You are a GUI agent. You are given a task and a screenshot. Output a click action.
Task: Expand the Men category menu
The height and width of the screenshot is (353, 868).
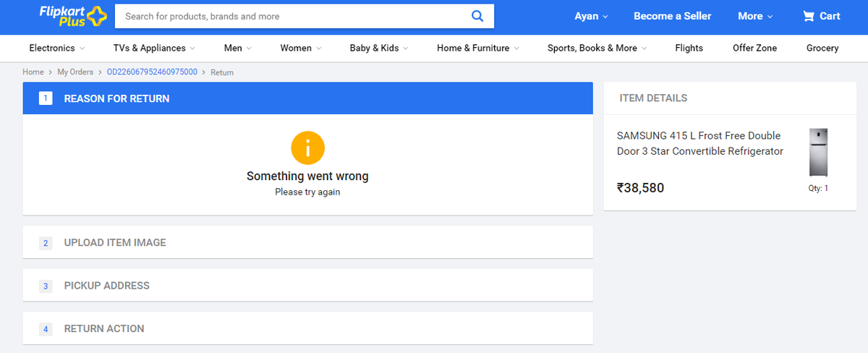[x=238, y=48]
